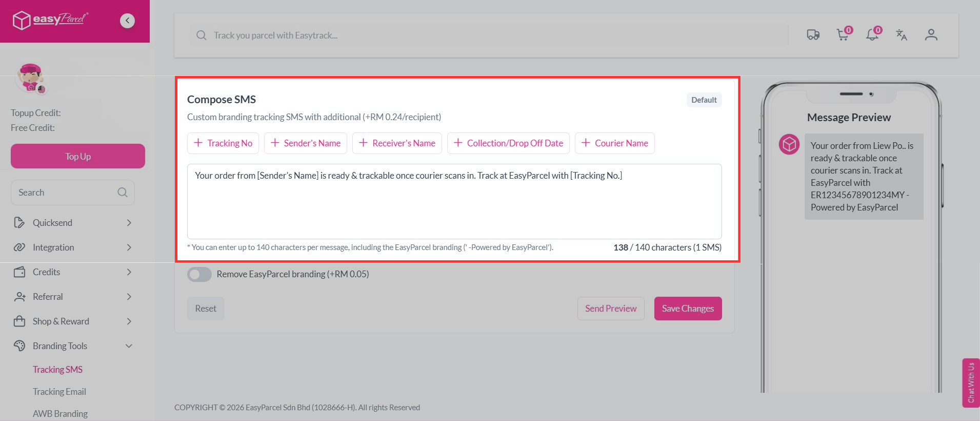This screenshot has height=421, width=980.
Task: Click the 'Compose SMS' heading
Action: point(222,100)
